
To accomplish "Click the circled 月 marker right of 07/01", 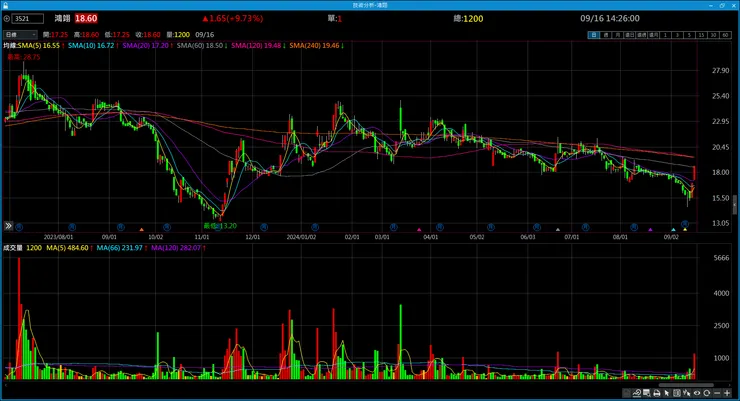I will (x=586, y=227).
